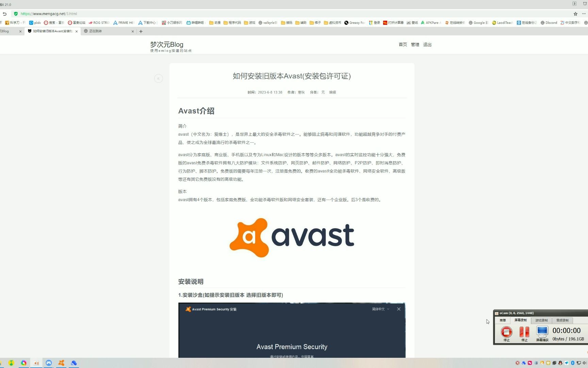Open the pixiv bookmark

click(35, 23)
